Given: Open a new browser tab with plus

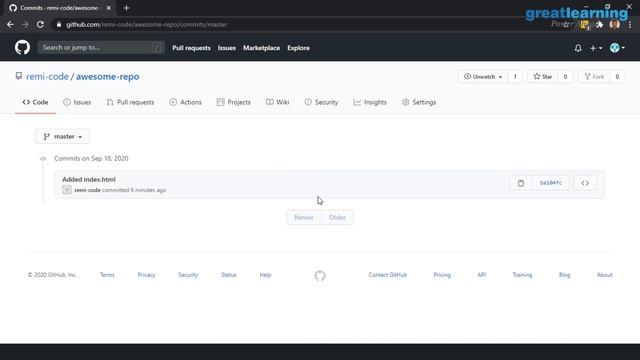Looking at the screenshot, I should tap(127, 8).
